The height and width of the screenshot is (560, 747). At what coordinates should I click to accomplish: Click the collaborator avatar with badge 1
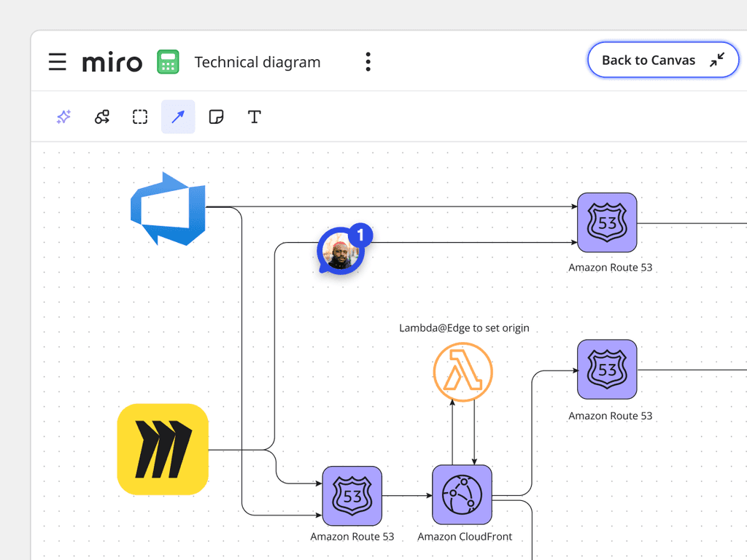pyautogui.click(x=340, y=252)
